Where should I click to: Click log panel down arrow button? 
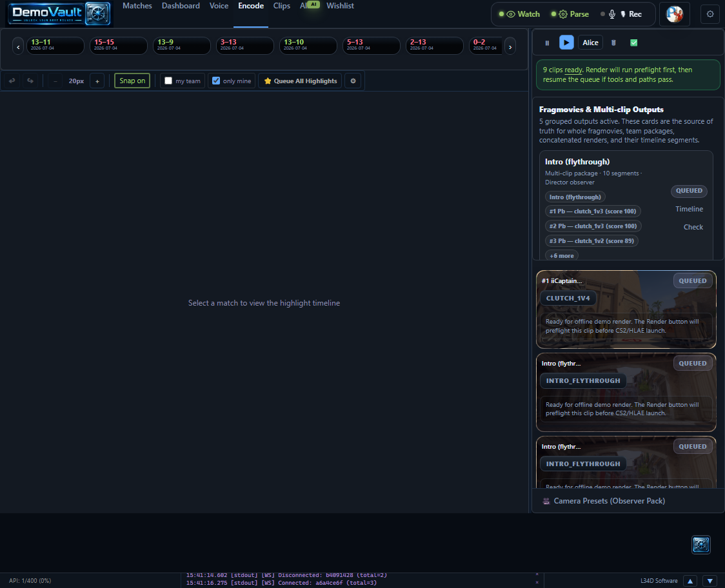point(710,581)
